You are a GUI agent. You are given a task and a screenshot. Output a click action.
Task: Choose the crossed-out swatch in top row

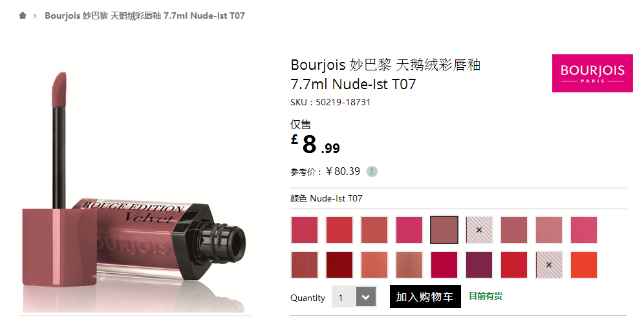point(479,231)
